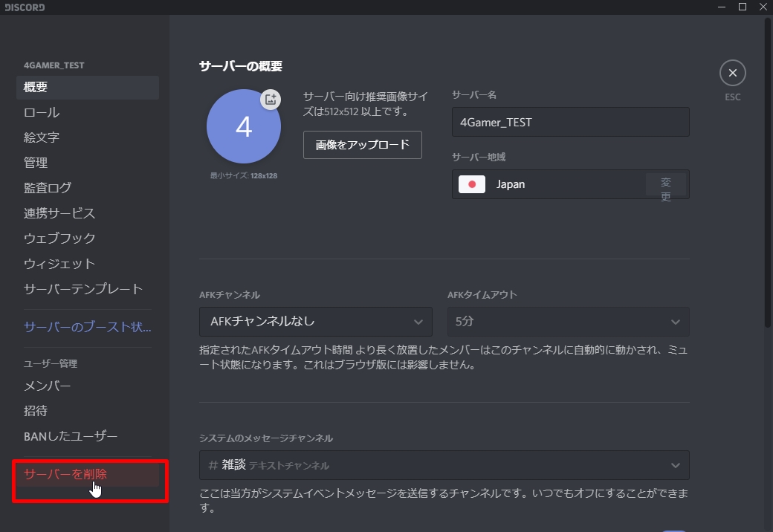This screenshot has width=773, height=532.
Task: Click the サーバーのブースト状態 link
Action: (x=88, y=328)
